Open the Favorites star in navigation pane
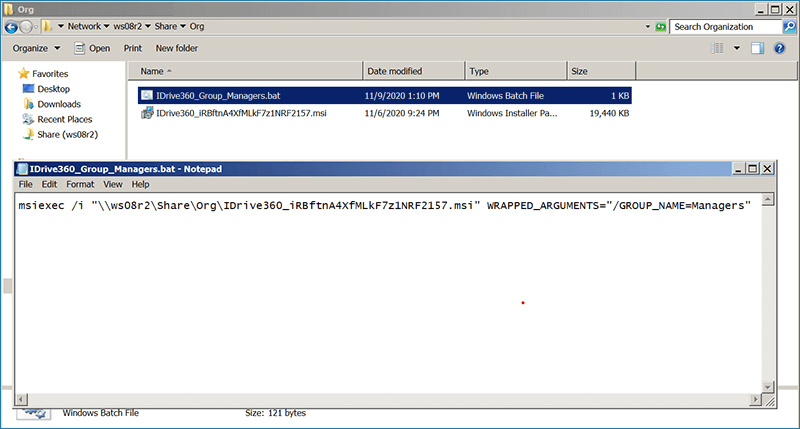The width and height of the screenshot is (800, 429). point(23,73)
